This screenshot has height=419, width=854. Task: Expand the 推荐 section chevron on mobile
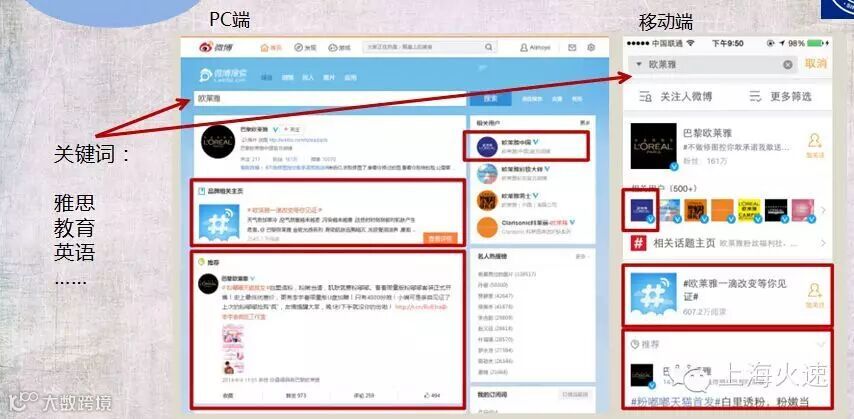click(820, 344)
